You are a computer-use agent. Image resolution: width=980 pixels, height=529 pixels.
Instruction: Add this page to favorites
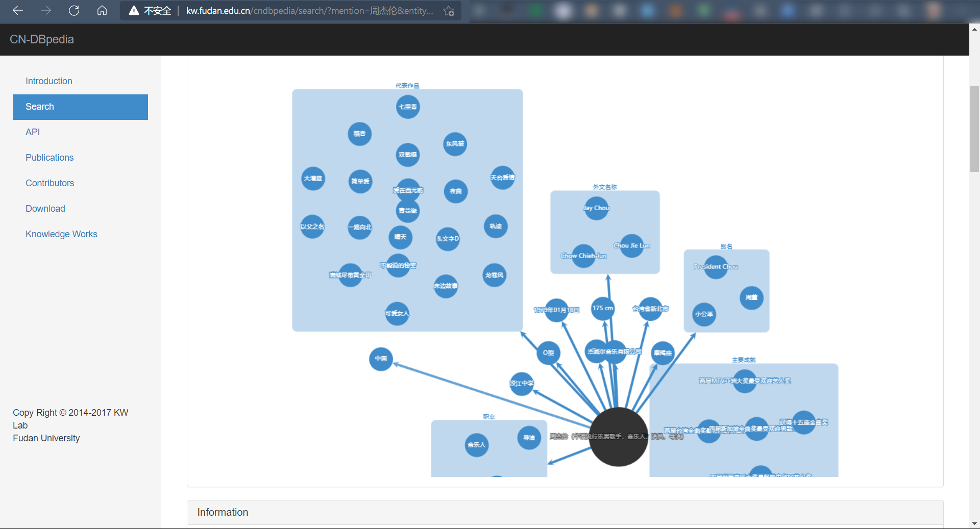click(449, 11)
